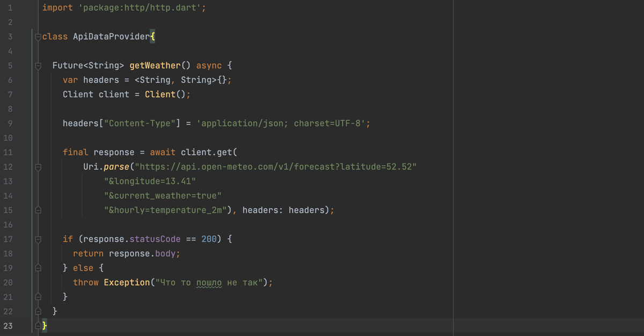
Task: Place cursor on getWeather method name
Action: click(155, 66)
